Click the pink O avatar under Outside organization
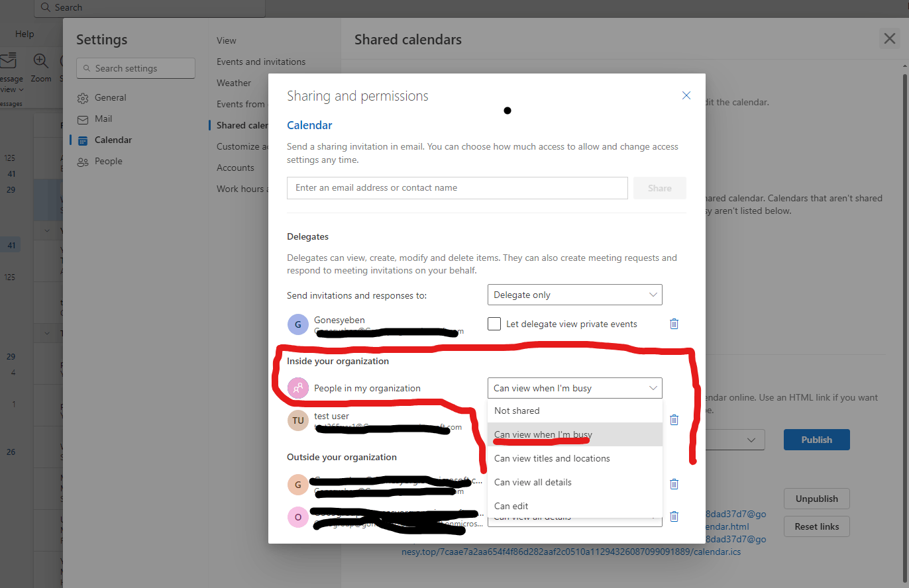 pos(298,517)
